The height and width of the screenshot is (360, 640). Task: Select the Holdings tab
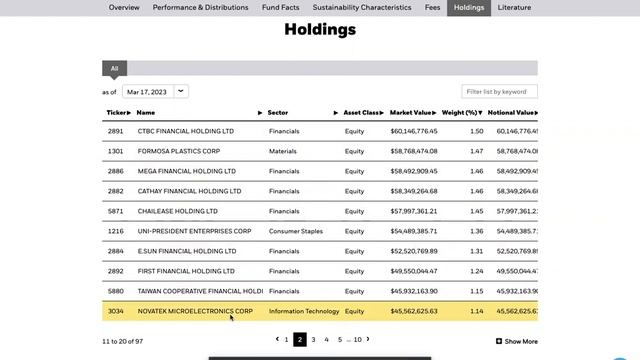tap(469, 7)
